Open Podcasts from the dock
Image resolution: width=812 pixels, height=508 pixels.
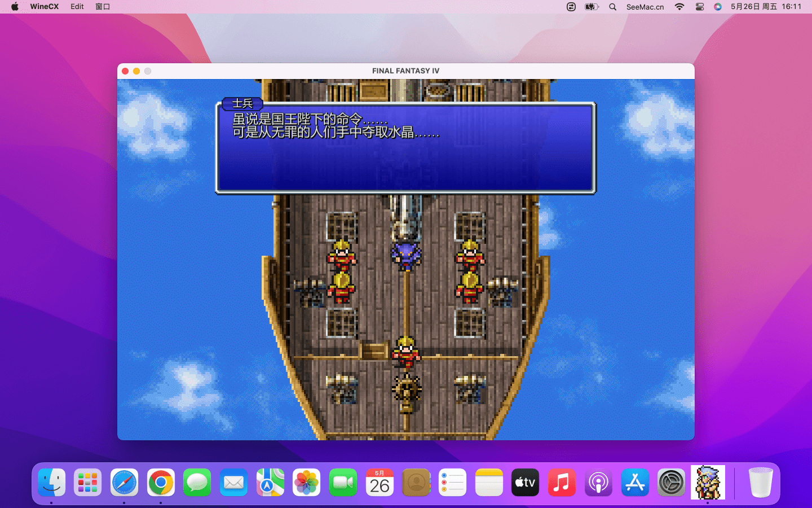pyautogui.click(x=598, y=483)
